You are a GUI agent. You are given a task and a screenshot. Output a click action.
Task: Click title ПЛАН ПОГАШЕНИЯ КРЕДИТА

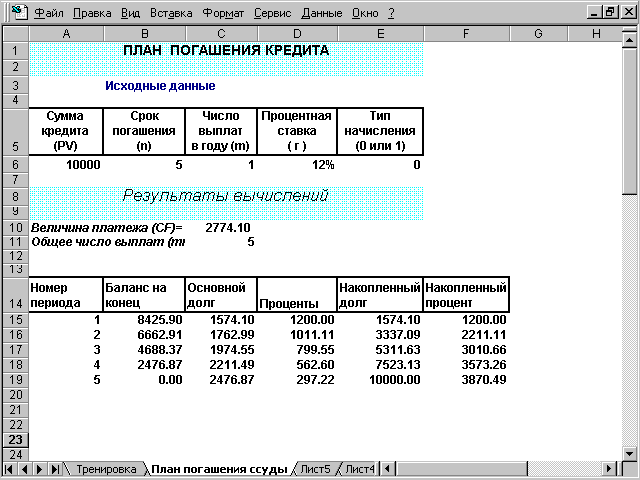coord(226,51)
